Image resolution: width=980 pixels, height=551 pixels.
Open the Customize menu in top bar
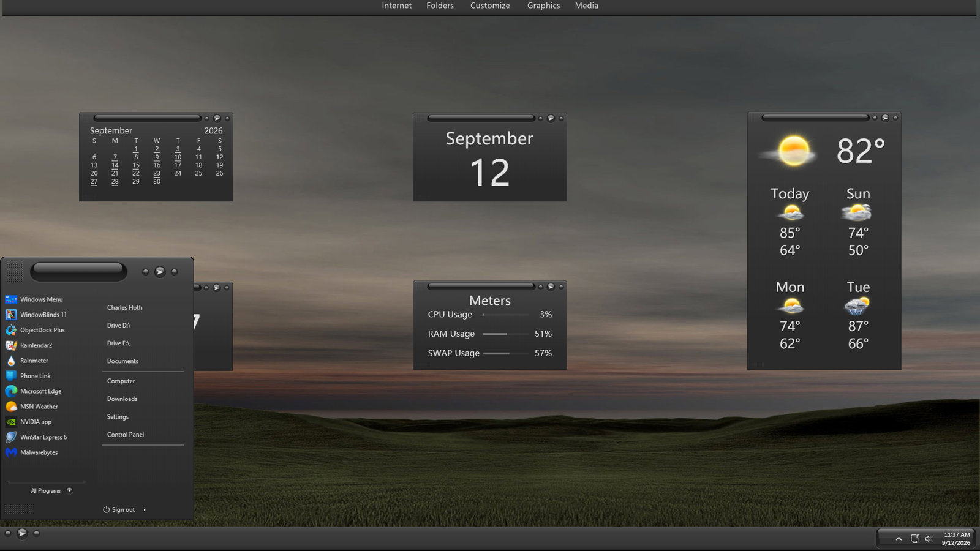tap(490, 6)
